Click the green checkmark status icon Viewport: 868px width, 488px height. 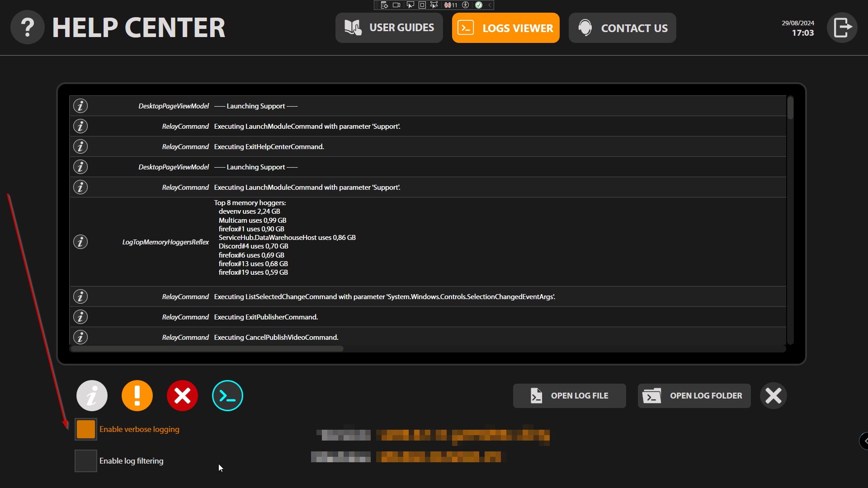pos(480,5)
